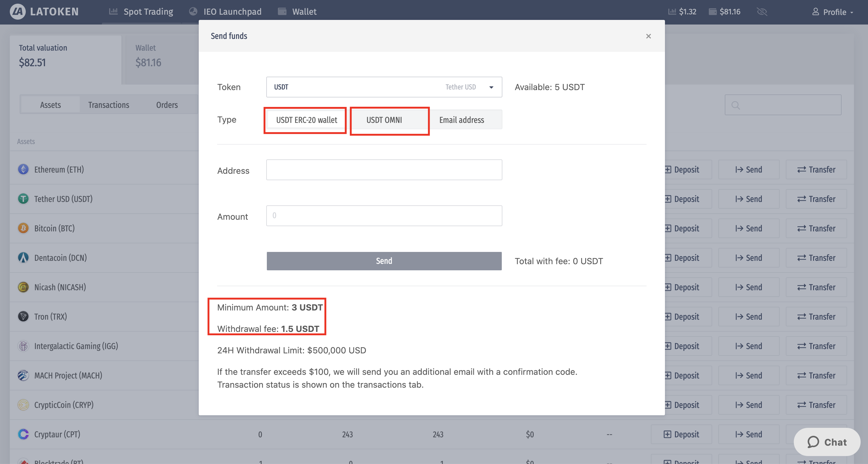Switch to the Transactions tab
The image size is (868, 464).
coord(109,105)
